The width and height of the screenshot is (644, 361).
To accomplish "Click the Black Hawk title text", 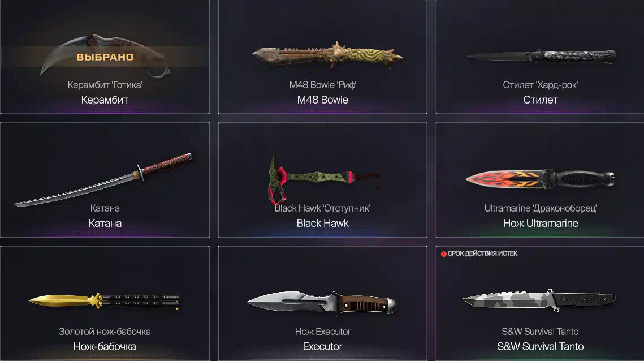I will (323, 224).
